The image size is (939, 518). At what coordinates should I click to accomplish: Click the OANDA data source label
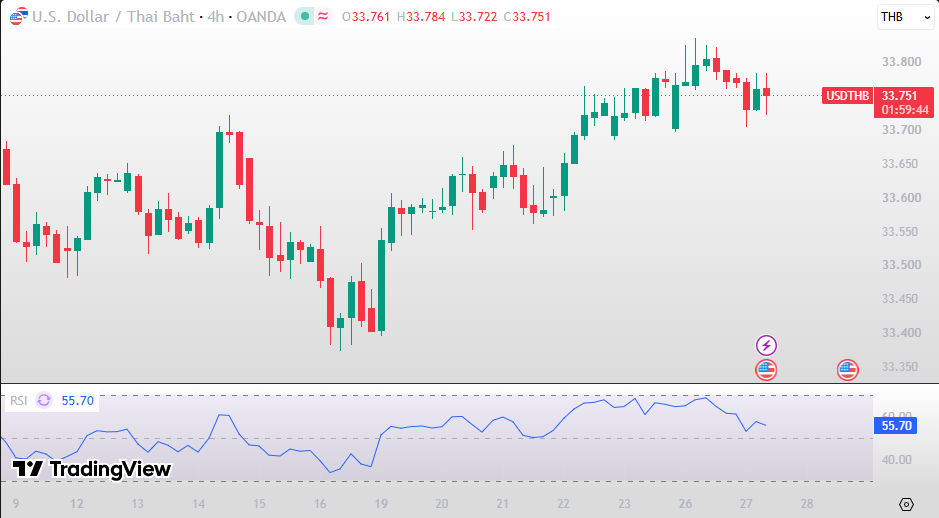(x=261, y=17)
